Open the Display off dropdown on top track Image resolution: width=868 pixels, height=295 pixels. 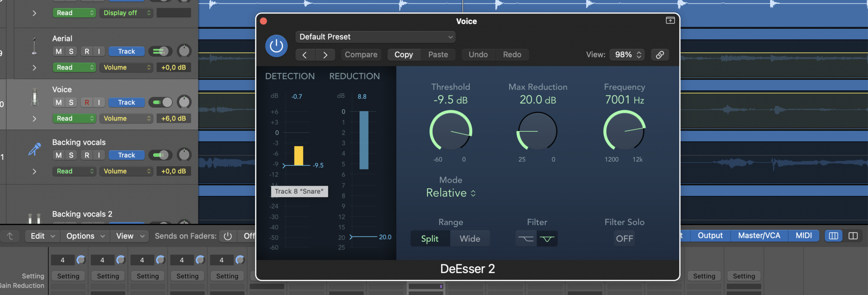(x=126, y=13)
